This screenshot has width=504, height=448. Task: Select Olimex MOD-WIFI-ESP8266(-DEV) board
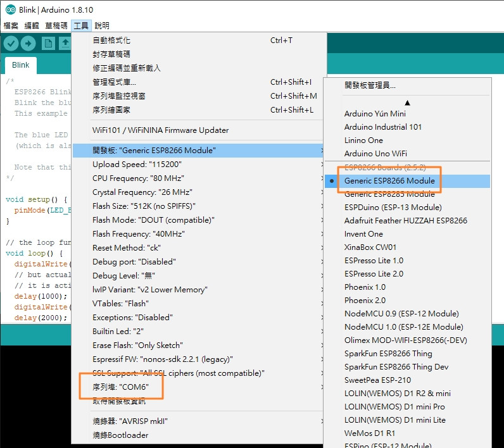tap(407, 340)
